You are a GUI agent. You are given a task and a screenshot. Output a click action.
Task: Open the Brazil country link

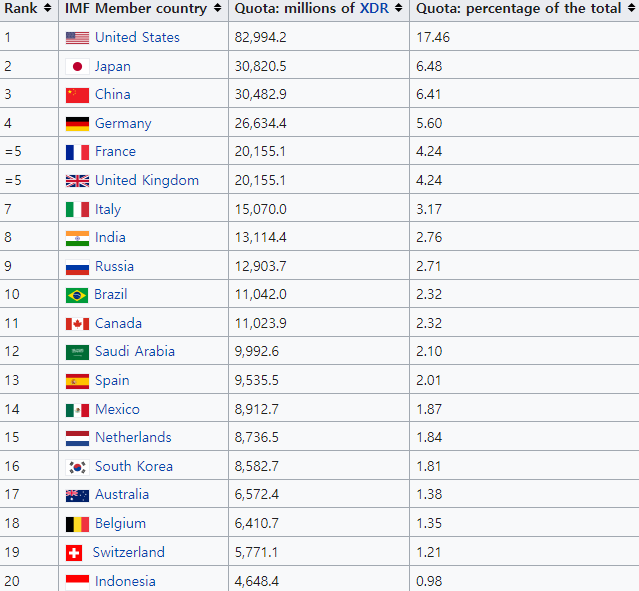(110, 294)
